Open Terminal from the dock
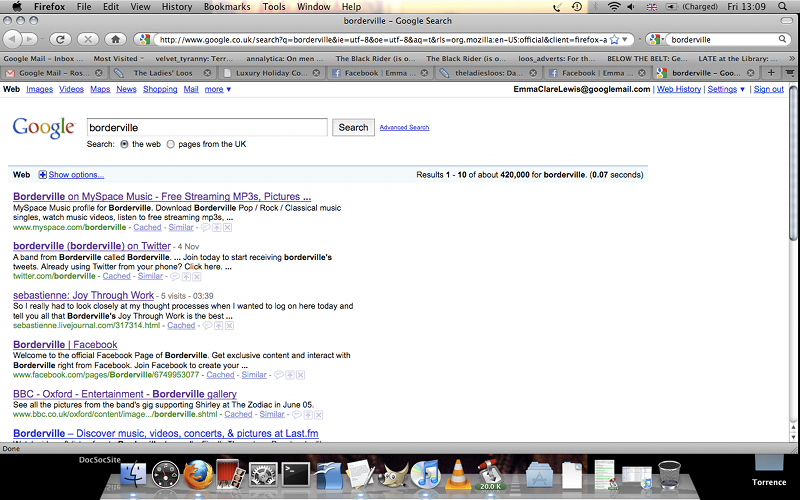This screenshot has height=500, width=800. 296,474
